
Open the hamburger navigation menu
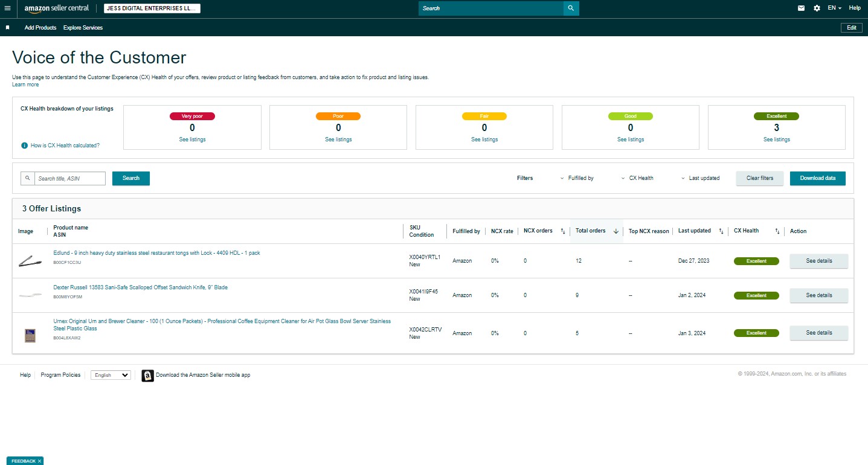point(7,8)
